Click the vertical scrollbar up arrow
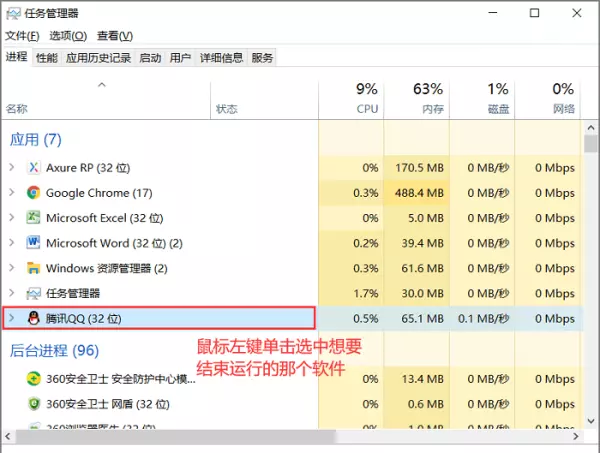This screenshot has height=453, width=600. pos(591,128)
